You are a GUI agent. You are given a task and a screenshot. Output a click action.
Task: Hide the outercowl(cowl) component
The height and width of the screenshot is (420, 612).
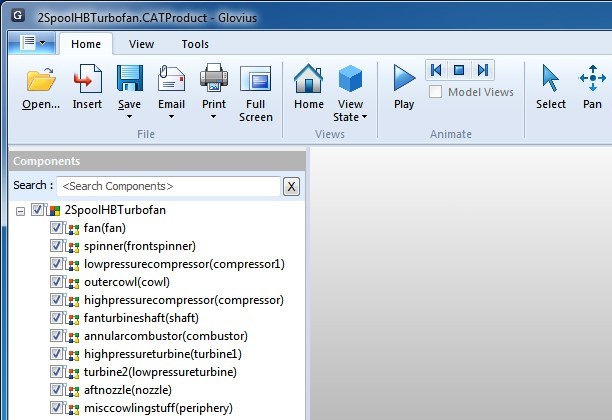[x=57, y=282]
